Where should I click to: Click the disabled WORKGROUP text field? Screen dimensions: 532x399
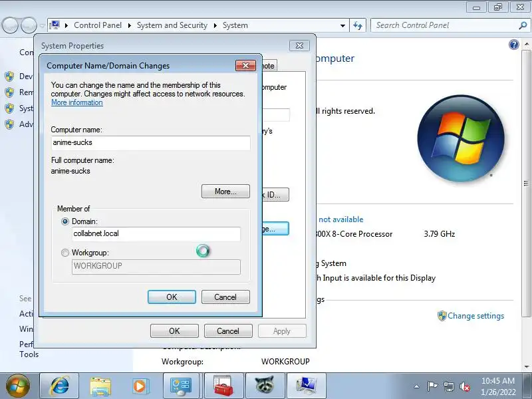point(156,267)
